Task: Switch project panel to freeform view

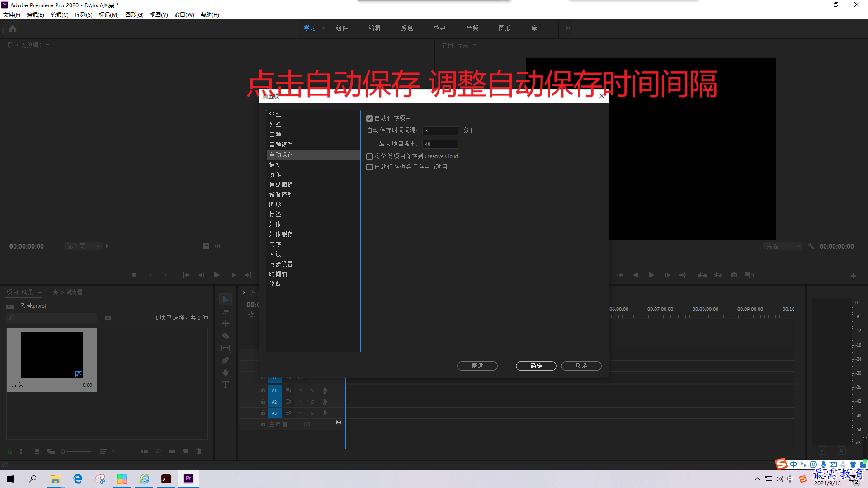Action: [x=51, y=451]
